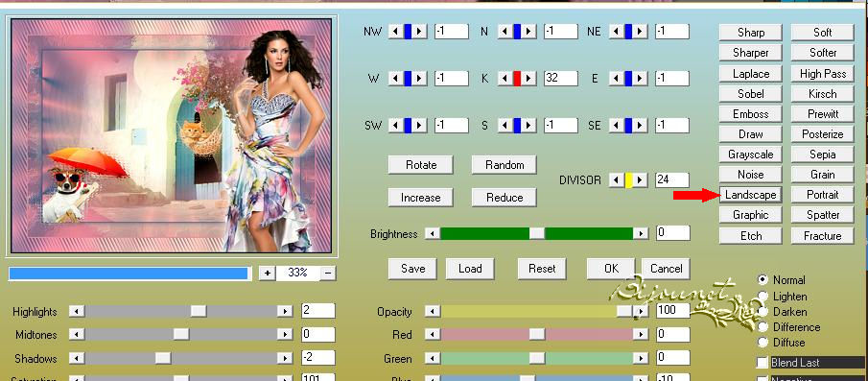Click the DIVISOR right arrow

tap(641, 180)
